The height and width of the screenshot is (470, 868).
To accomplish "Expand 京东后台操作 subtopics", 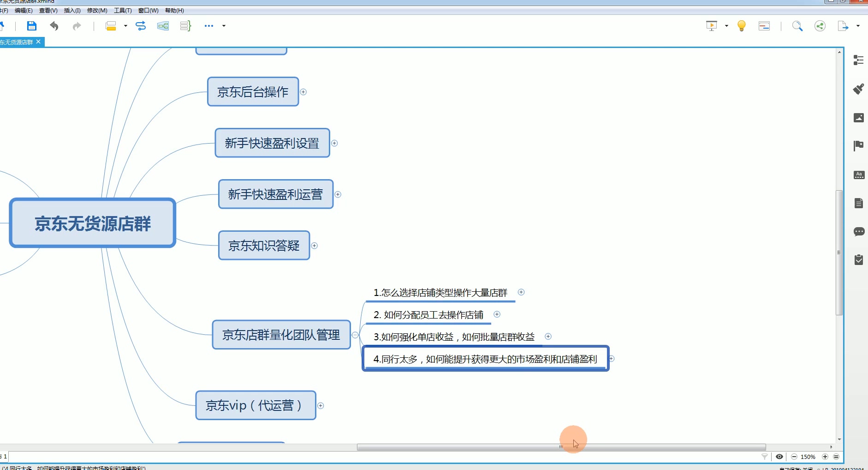I will [x=303, y=92].
